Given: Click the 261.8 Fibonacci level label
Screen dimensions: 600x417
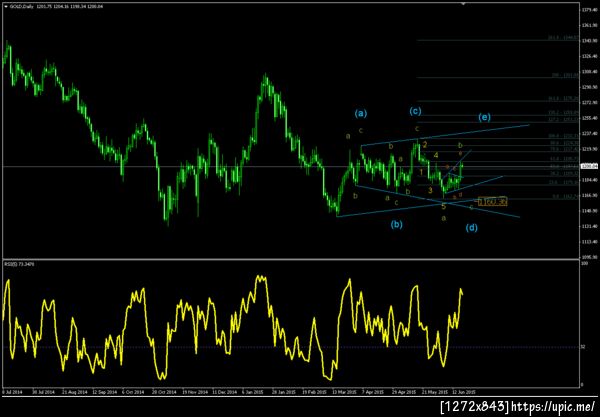Looking at the screenshot, I should (x=563, y=38).
